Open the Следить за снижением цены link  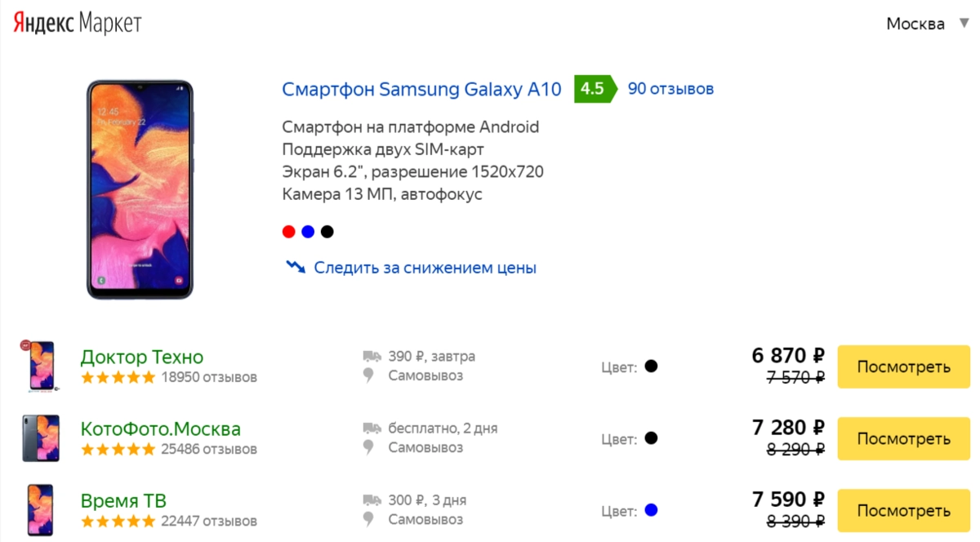click(x=425, y=268)
